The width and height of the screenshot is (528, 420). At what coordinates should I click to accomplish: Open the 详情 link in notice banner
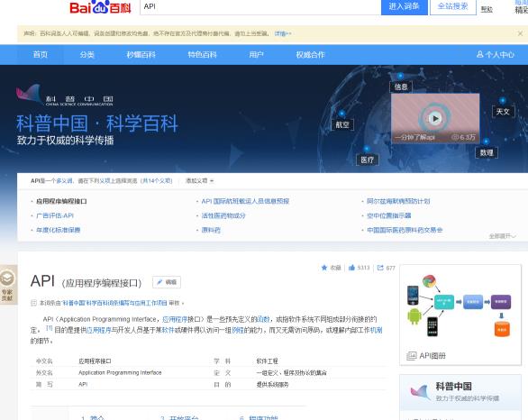283,33
